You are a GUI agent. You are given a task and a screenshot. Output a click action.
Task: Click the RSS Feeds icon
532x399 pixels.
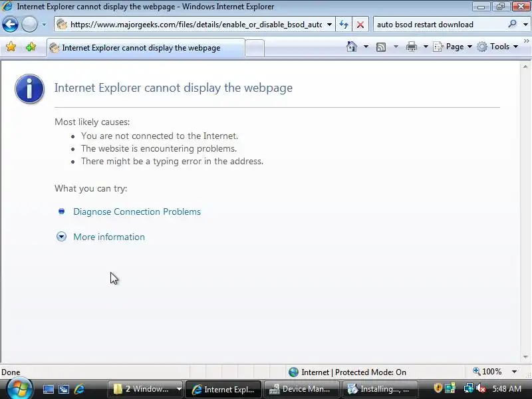tap(381, 47)
